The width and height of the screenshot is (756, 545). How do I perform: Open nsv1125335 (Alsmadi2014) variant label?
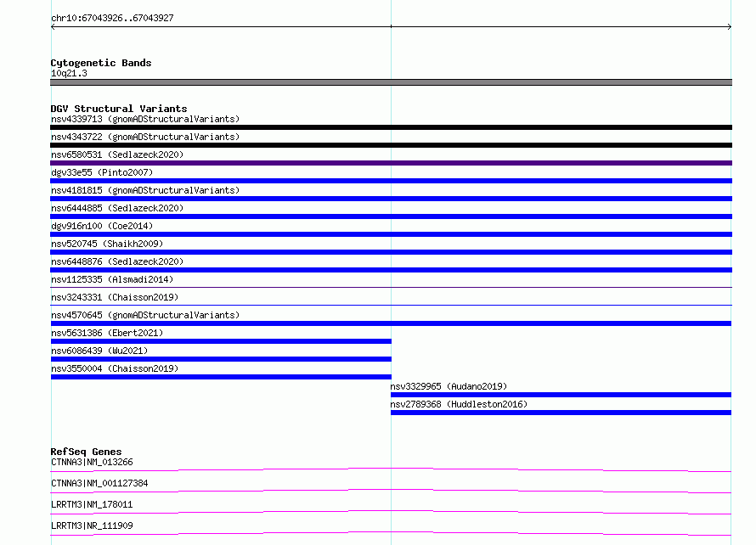(x=112, y=279)
